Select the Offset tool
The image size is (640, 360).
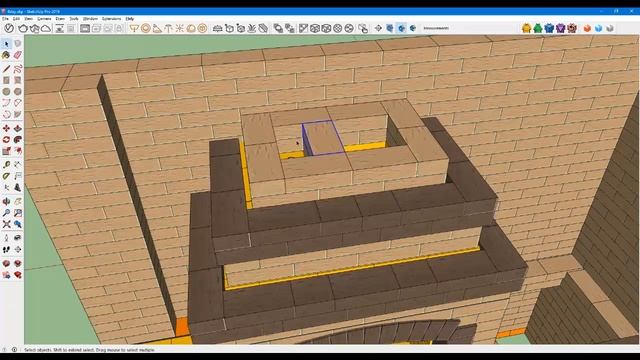[18, 151]
